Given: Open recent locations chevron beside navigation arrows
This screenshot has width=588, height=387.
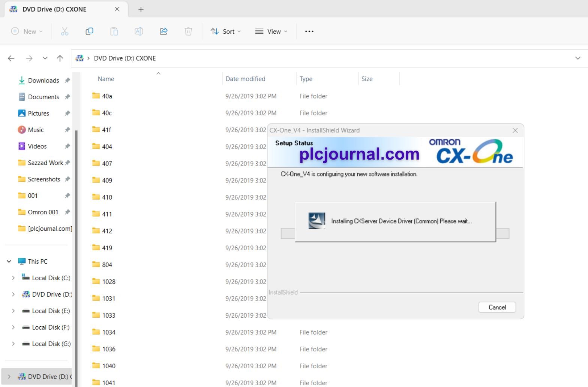Looking at the screenshot, I should pos(45,58).
